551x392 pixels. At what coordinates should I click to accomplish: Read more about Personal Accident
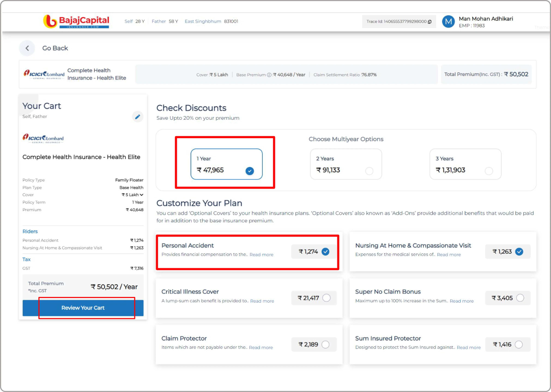[261, 255]
